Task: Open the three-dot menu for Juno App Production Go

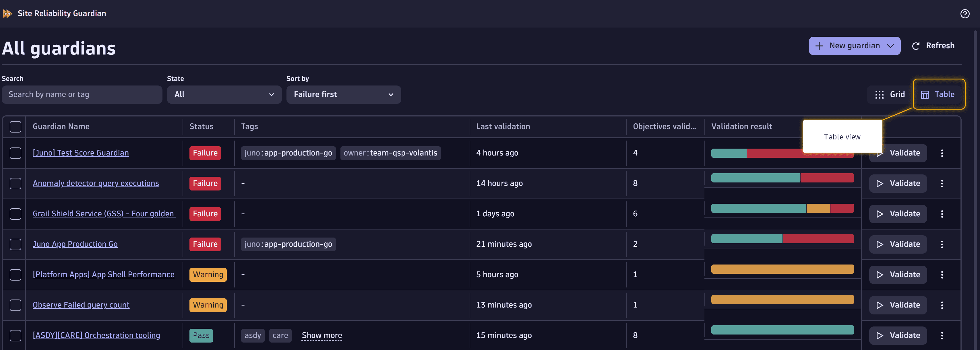Action: click(x=942, y=244)
